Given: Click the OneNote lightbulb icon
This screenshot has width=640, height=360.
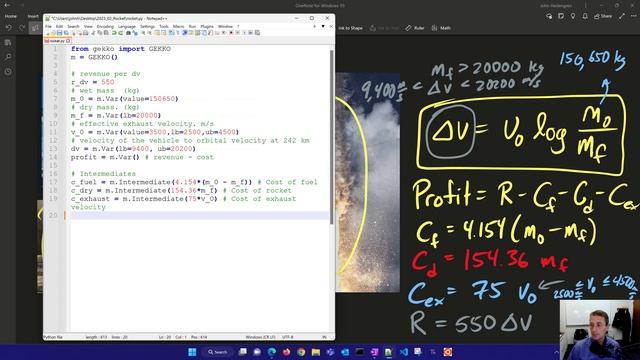Looking at the screenshot, I should click(x=573, y=16).
